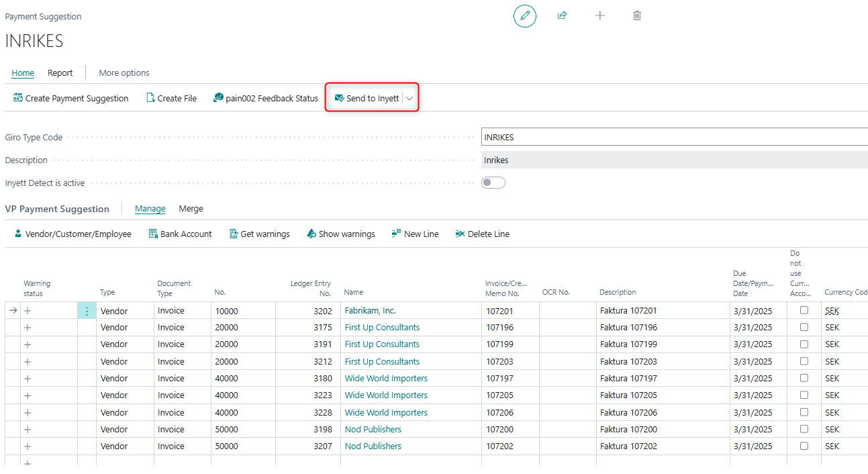Open More options

coord(124,73)
